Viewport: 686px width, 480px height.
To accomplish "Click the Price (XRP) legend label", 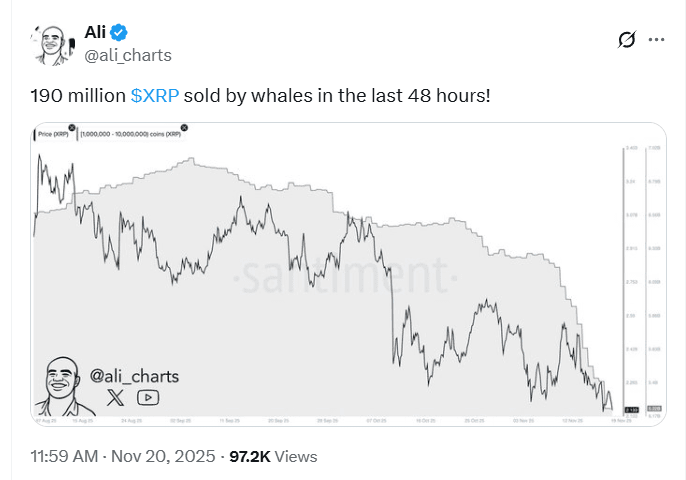I will point(54,133).
